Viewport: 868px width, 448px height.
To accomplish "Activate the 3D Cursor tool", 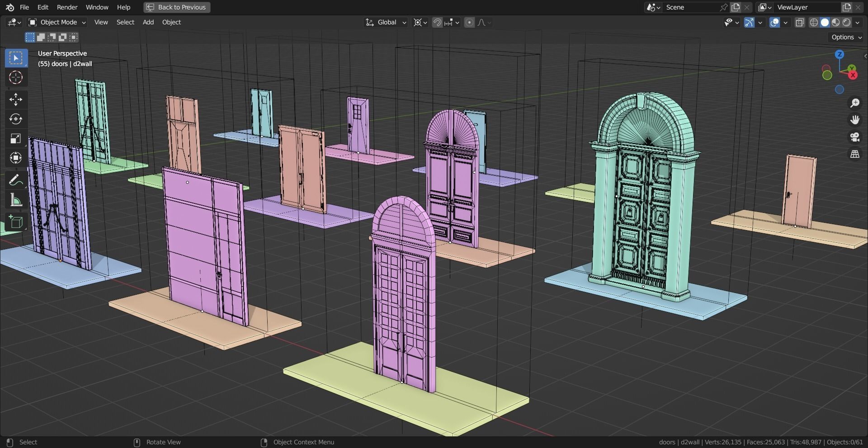I will point(16,78).
